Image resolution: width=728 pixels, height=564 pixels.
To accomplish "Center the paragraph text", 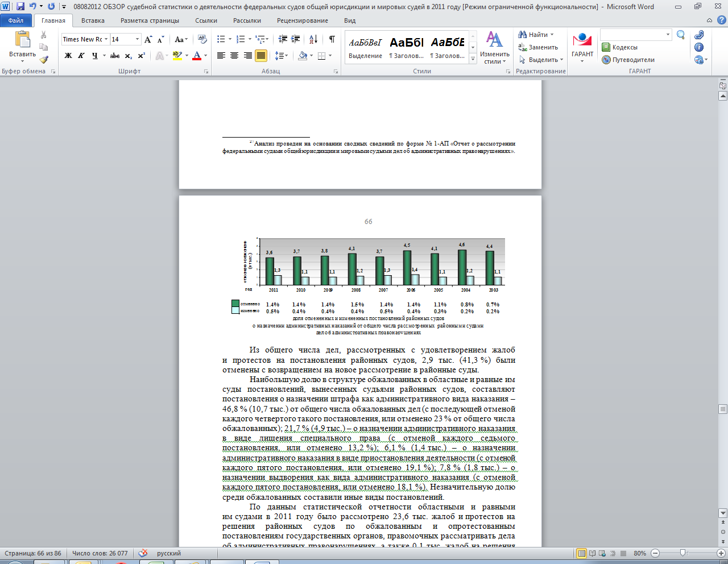I will click(x=235, y=56).
